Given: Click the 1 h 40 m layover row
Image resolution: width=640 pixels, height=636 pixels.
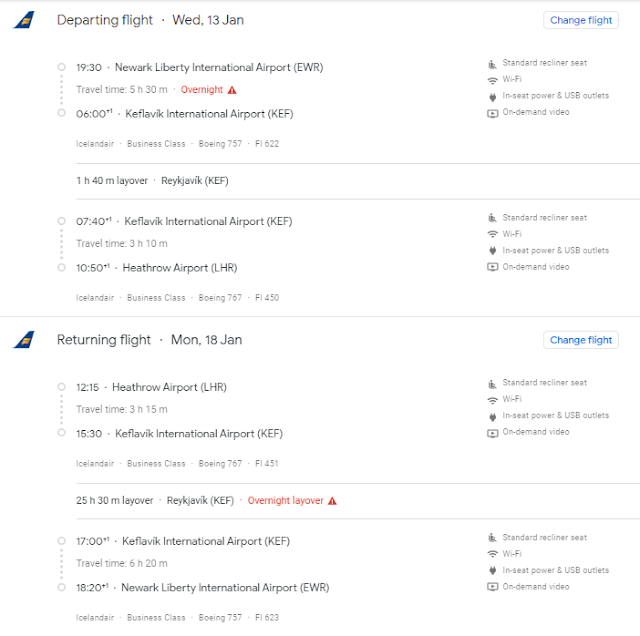Looking at the screenshot, I should point(358,181).
